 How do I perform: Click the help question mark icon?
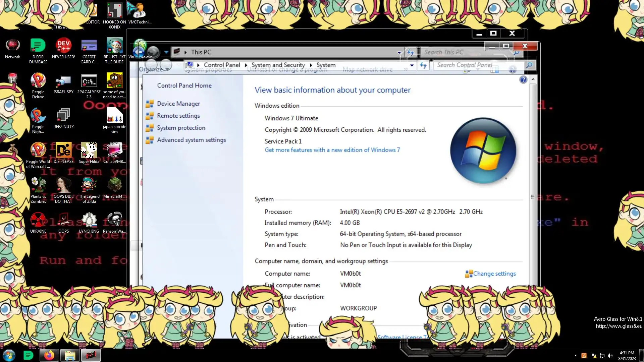tap(523, 80)
